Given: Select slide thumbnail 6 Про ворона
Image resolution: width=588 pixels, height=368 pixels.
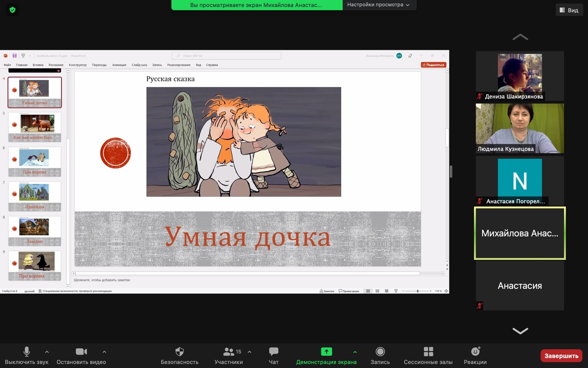Looking at the screenshot, I should click(35, 161).
